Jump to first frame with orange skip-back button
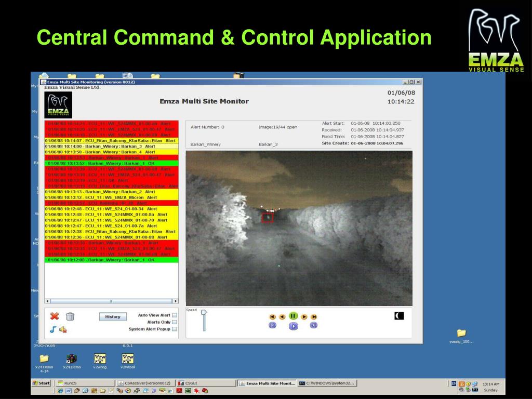The image size is (532, 399). pyautogui.click(x=272, y=316)
